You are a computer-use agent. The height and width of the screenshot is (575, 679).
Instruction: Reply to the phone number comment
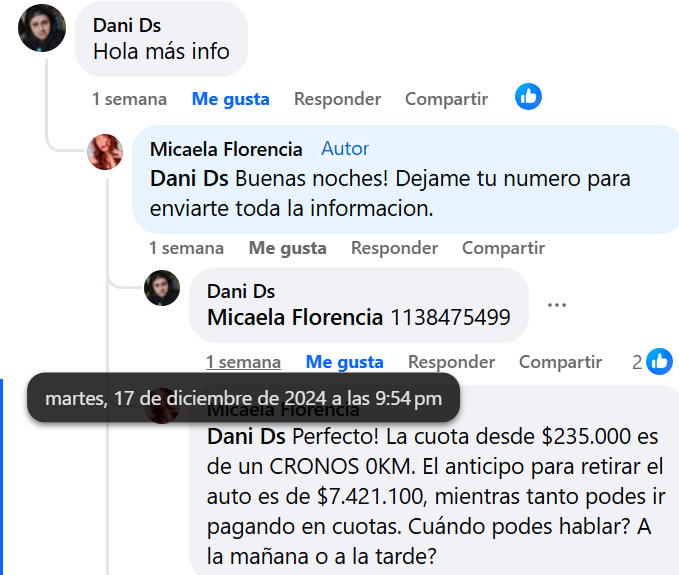pos(451,362)
